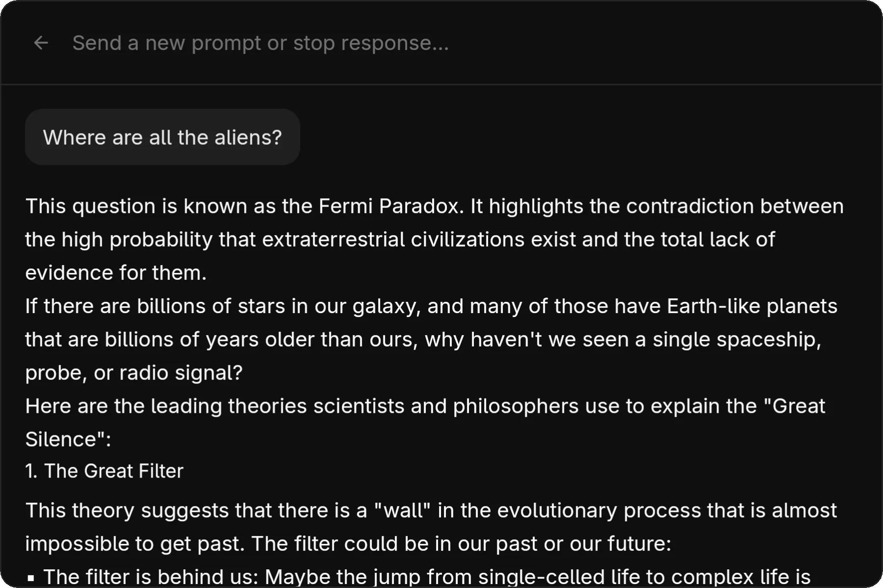Click the 'Where are all the aliens?' message bubble
Image resolution: width=883 pixels, height=588 pixels.
tap(162, 137)
